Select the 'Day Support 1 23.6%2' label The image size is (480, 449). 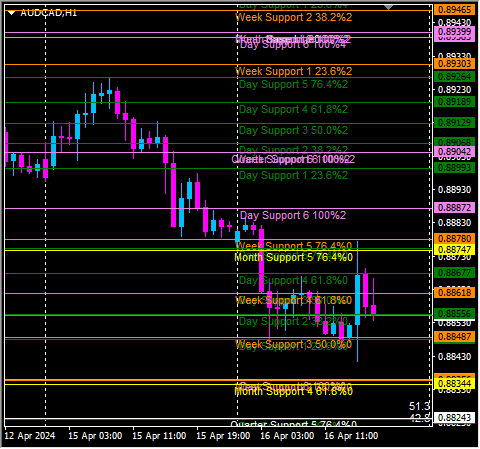(293, 175)
